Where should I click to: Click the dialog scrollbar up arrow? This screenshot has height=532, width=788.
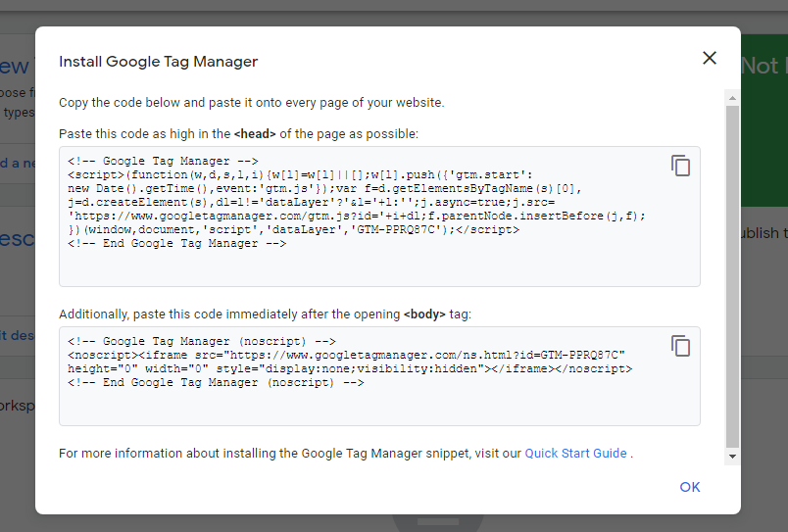click(x=732, y=98)
